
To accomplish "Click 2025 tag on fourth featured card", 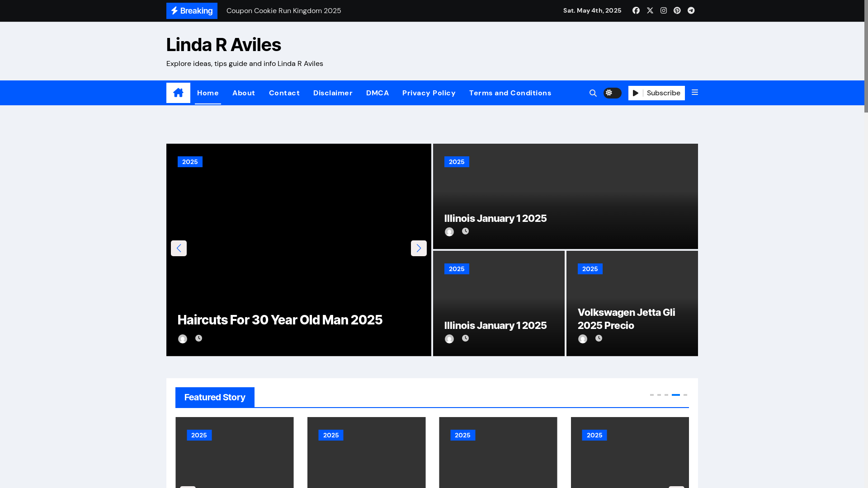I will pos(594,435).
